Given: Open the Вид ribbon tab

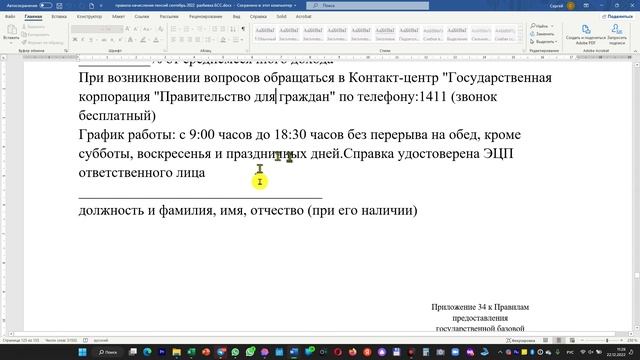Looking at the screenshot, I should point(236,17).
